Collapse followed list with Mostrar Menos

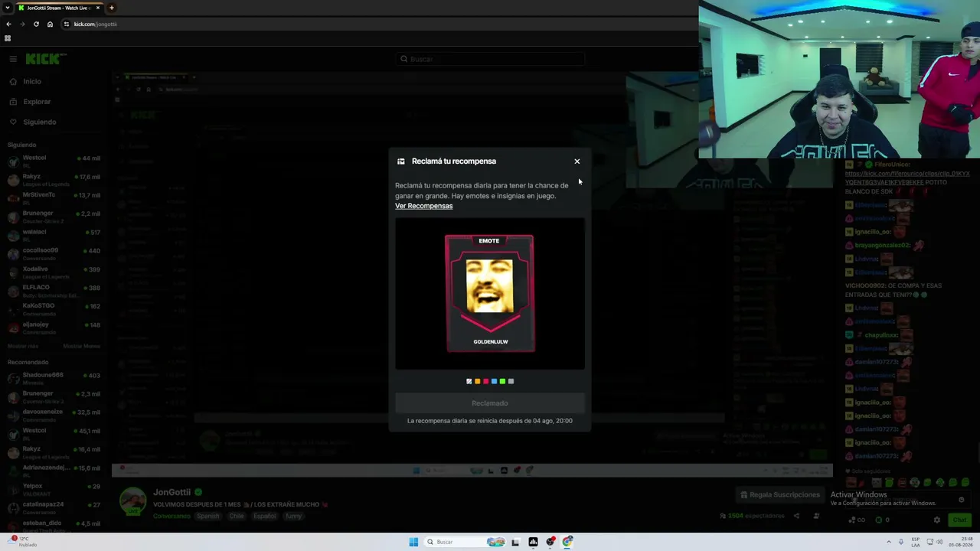pyautogui.click(x=81, y=346)
